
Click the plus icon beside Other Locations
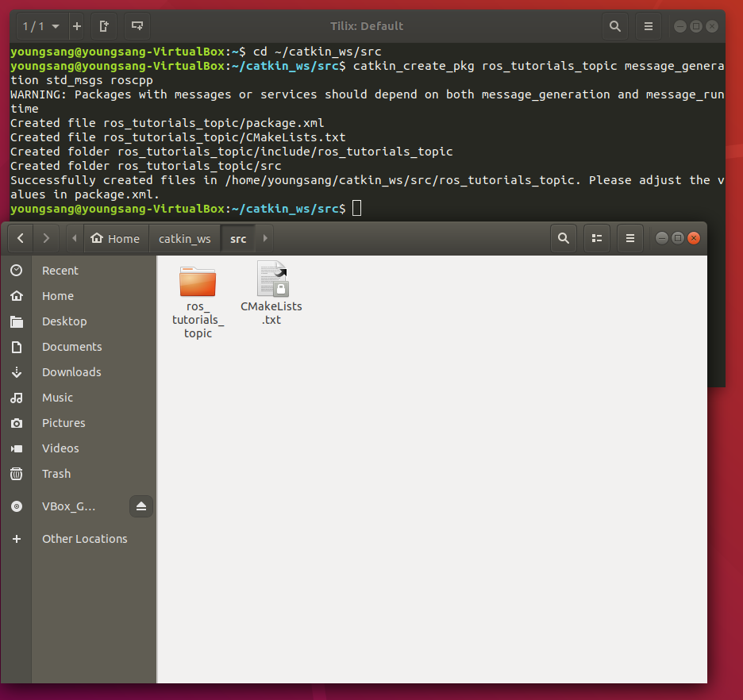tap(17, 539)
